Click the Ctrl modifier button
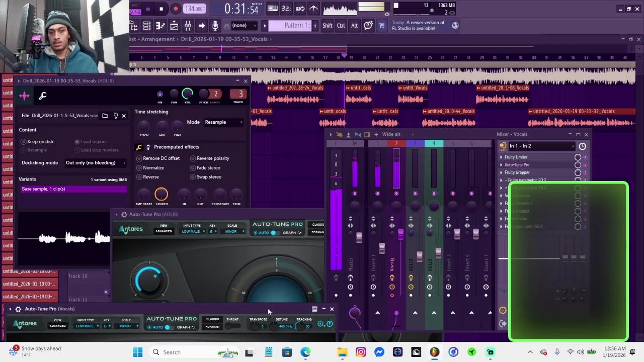The height and width of the screenshot is (362, 644). [341, 26]
